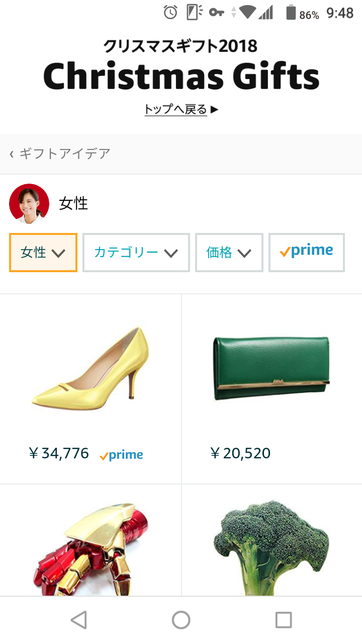Screen dimensions: 362x644
Task: Open the 女性 recipient dropdown
Action: (43, 253)
